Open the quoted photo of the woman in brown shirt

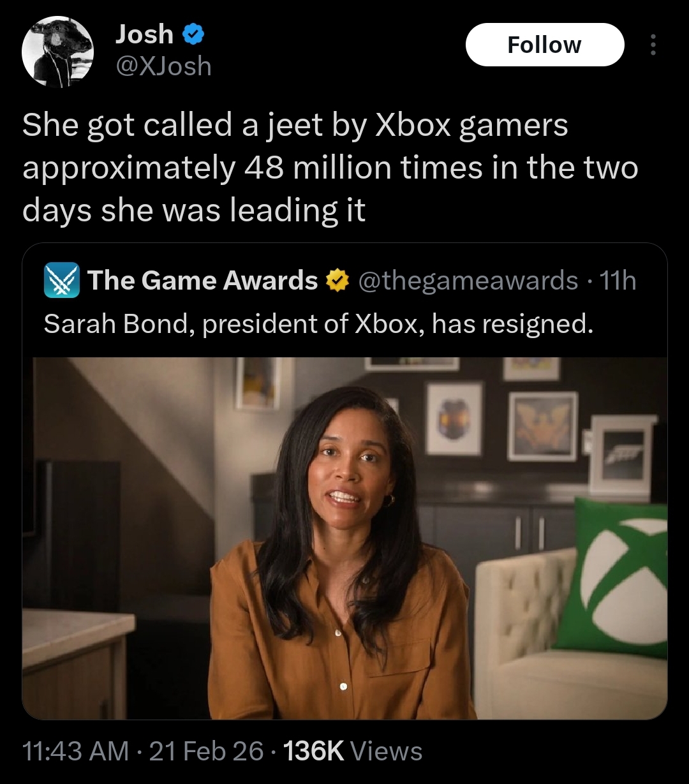[344, 538]
